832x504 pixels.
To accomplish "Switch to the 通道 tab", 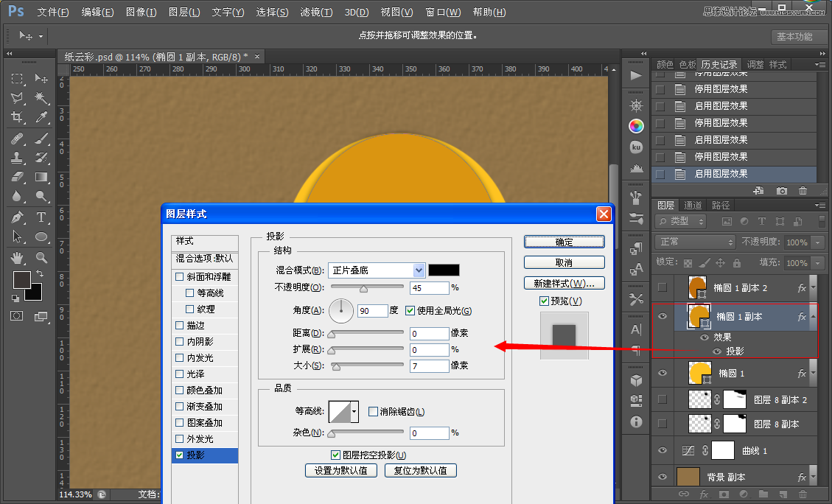I will click(693, 205).
